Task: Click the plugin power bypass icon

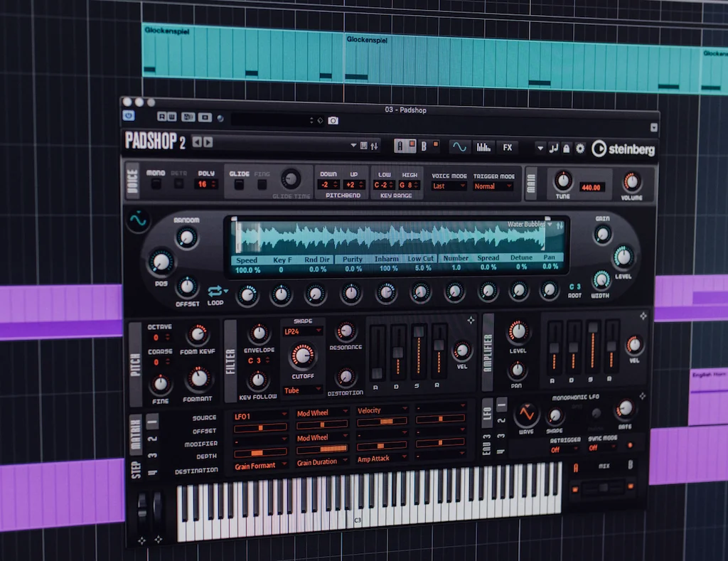Action: (x=129, y=115)
